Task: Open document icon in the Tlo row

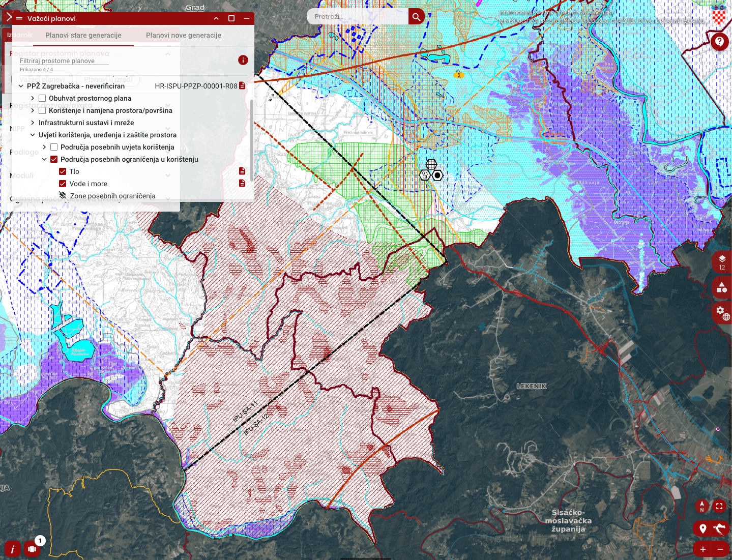Action: (242, 171)
